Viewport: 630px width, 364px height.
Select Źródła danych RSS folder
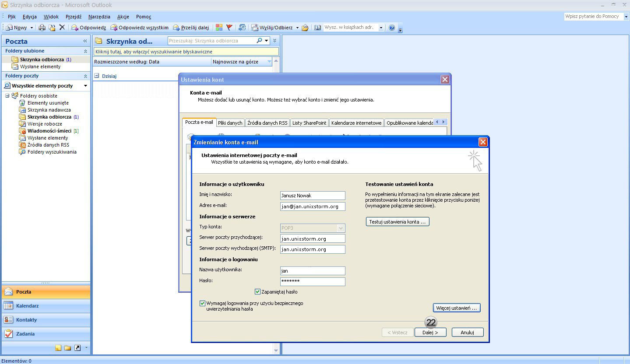(48, 145)
